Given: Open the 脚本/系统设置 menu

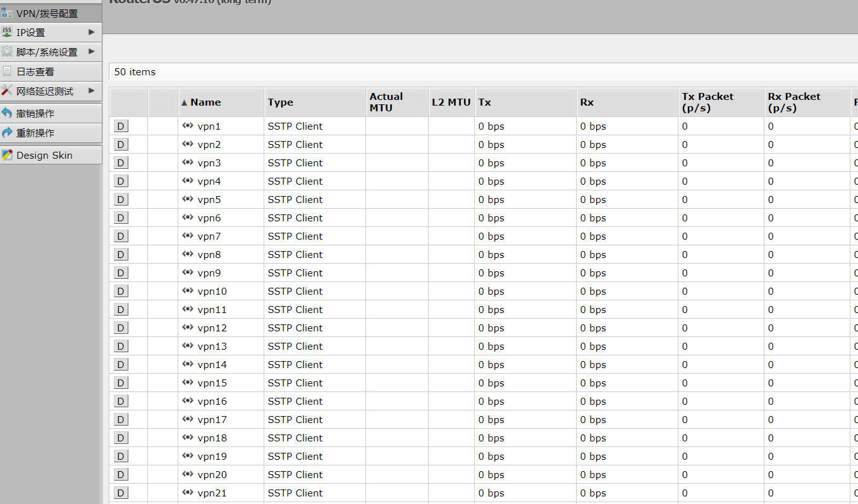Looking at the screenshot, I should [51, 52].
